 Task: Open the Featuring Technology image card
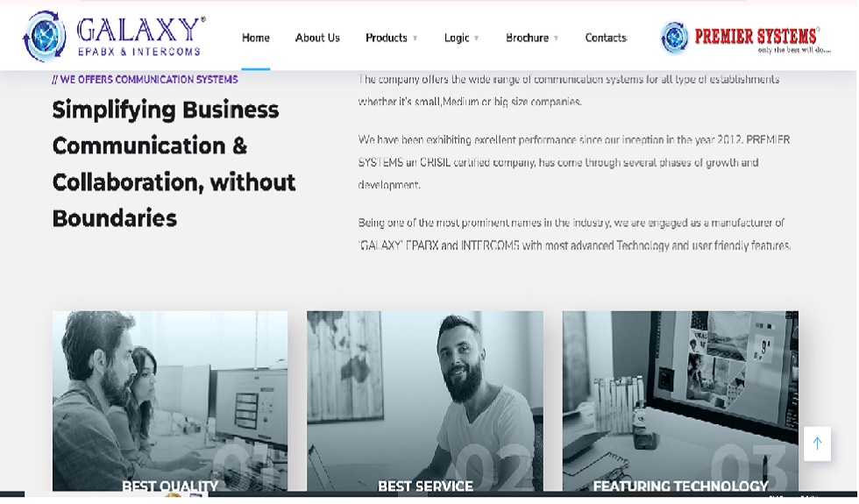[x=680, y=401]
